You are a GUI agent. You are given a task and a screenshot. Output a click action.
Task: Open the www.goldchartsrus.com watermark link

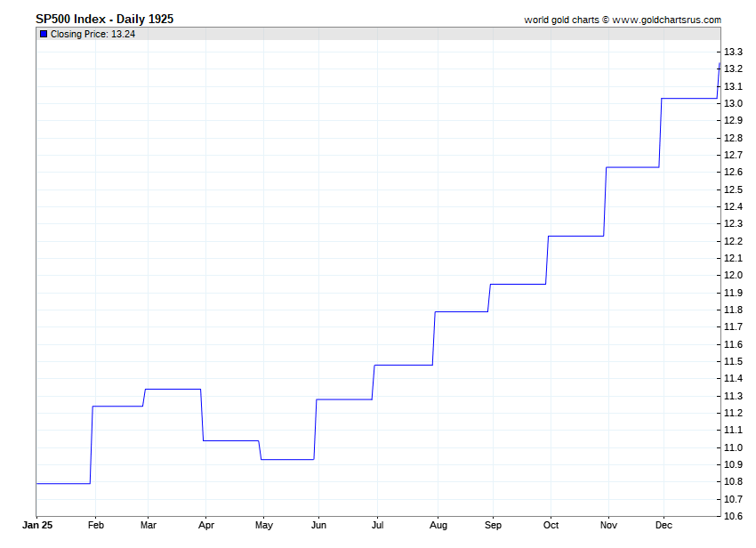pyautogui.click(x=666, y=20)
